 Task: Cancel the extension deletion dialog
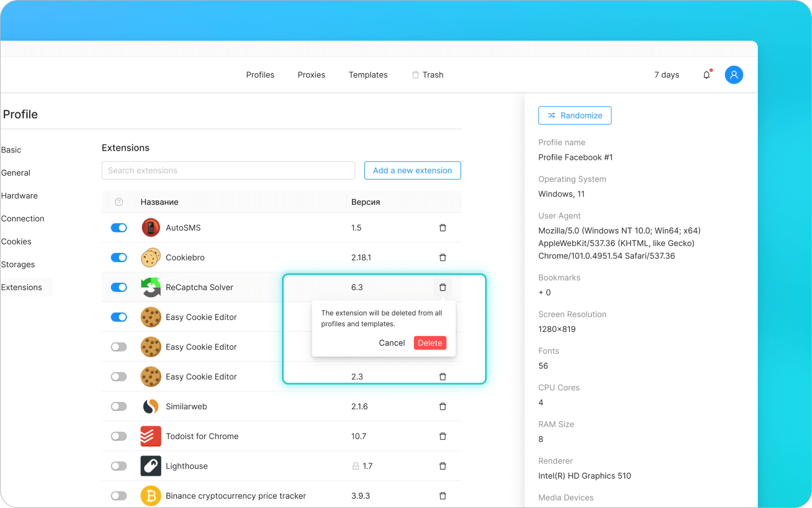coord(392,343)
